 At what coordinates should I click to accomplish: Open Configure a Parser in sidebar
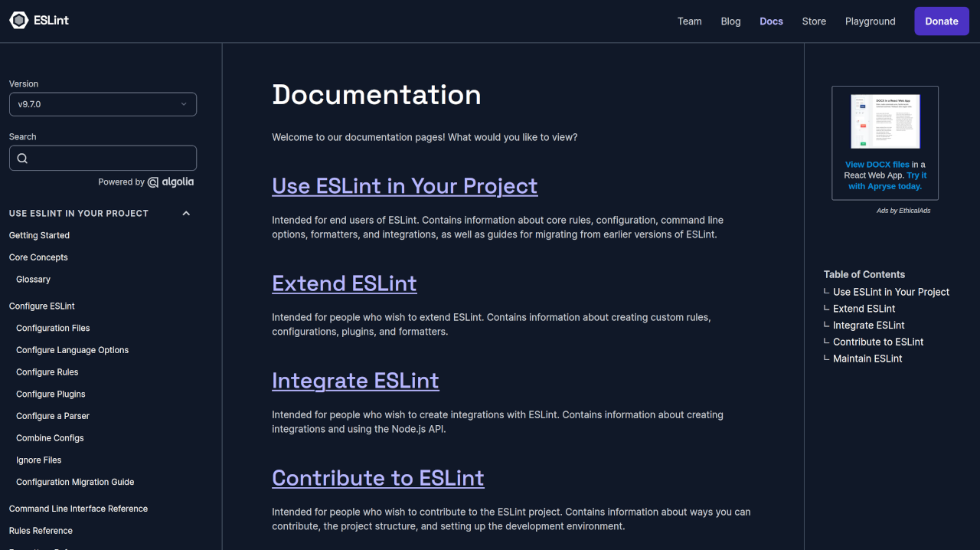pyautogui.click(x=53, y=416)
